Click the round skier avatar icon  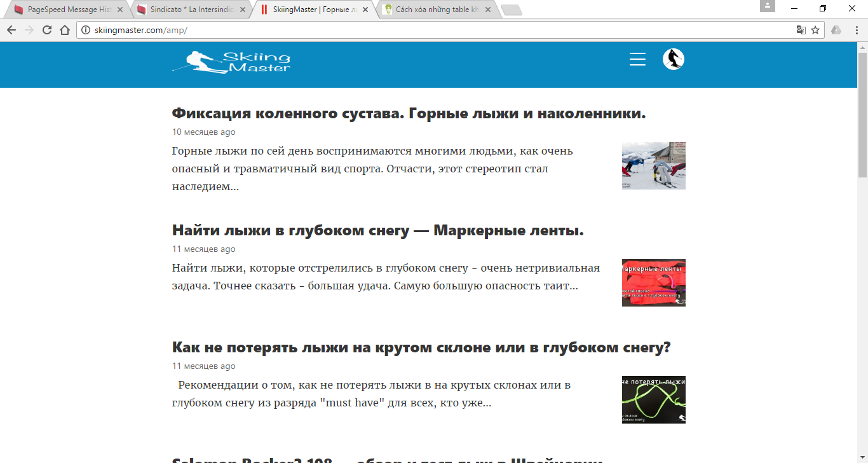(674, 59)
